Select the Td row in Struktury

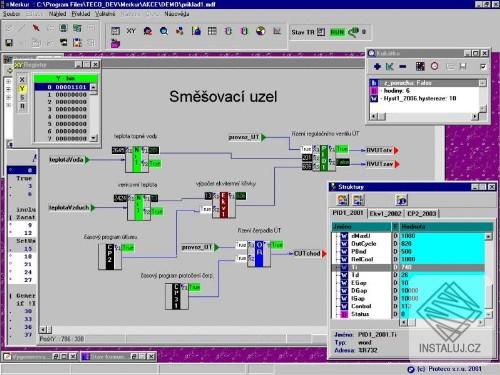point(408,275)
